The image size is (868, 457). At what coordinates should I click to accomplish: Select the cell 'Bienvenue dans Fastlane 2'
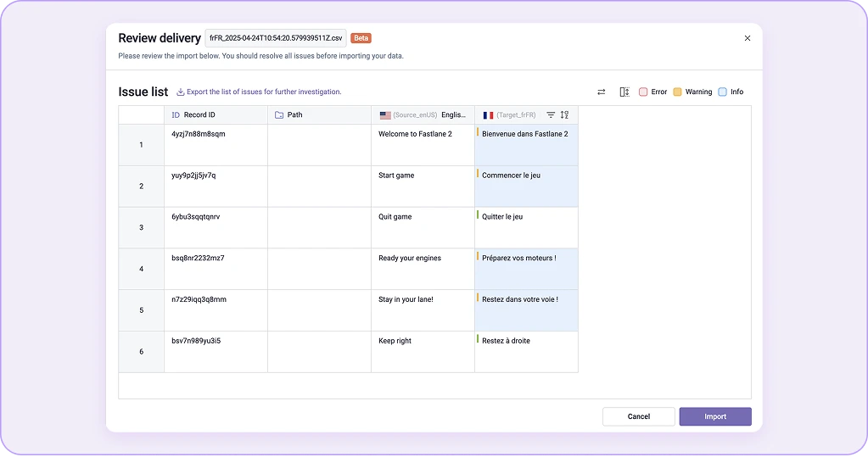click(526, 145)
